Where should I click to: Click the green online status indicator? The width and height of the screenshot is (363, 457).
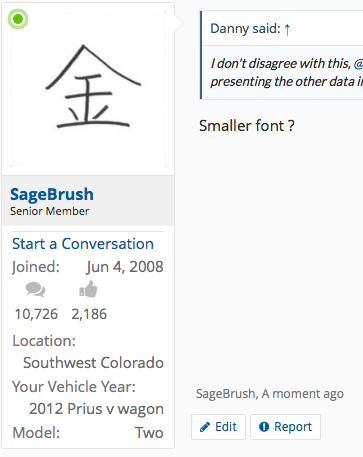pos(18,19)
